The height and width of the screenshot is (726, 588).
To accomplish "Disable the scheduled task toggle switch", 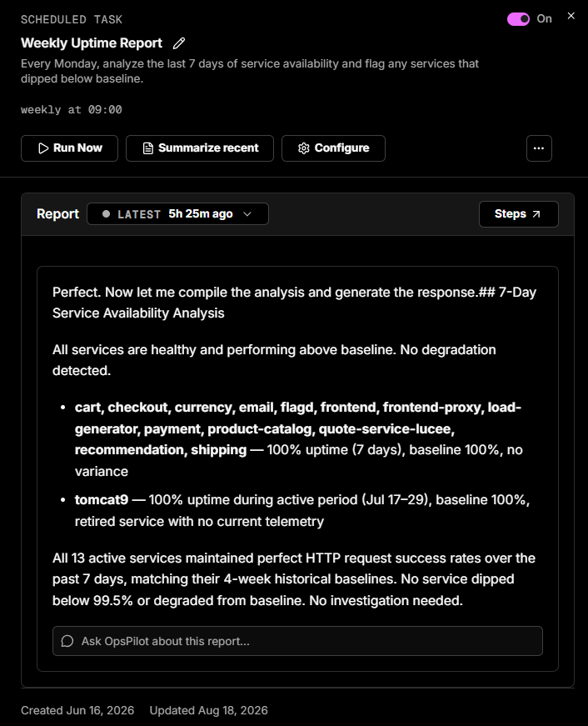I will [518, 19].
